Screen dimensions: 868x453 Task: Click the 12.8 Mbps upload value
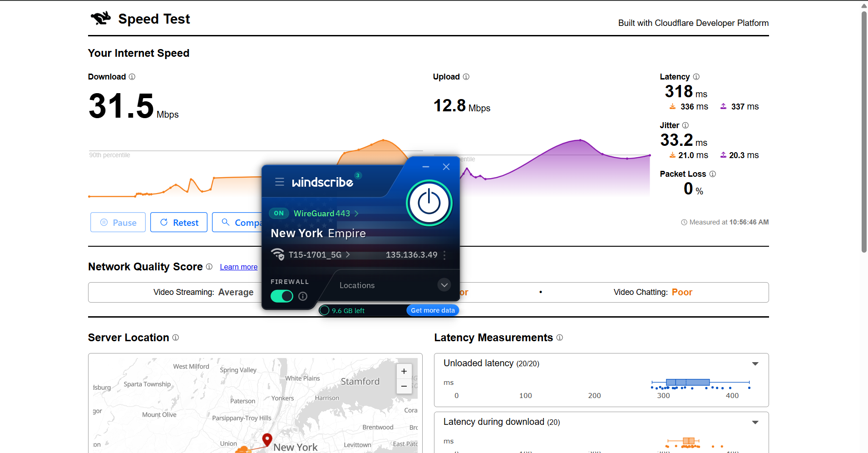pos(462,106)
